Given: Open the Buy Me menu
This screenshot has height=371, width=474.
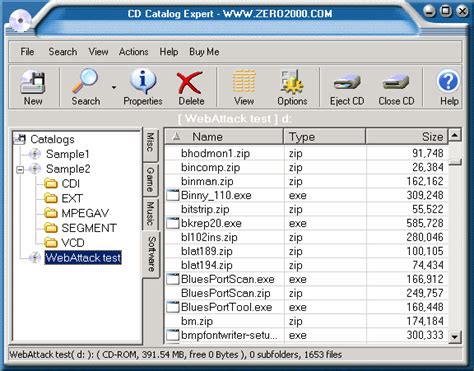Looking at the screenshot, I should [x=204, y=52].
